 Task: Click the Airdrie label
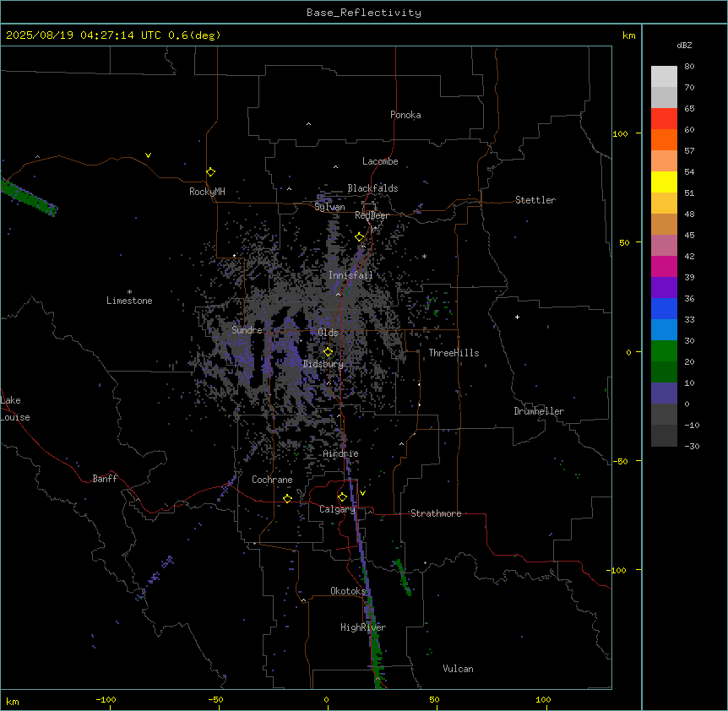340,453
